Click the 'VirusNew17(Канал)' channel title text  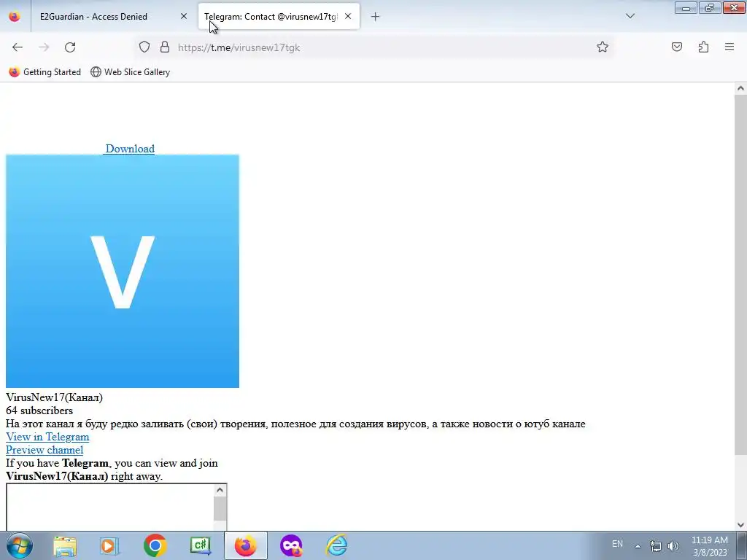54,397
